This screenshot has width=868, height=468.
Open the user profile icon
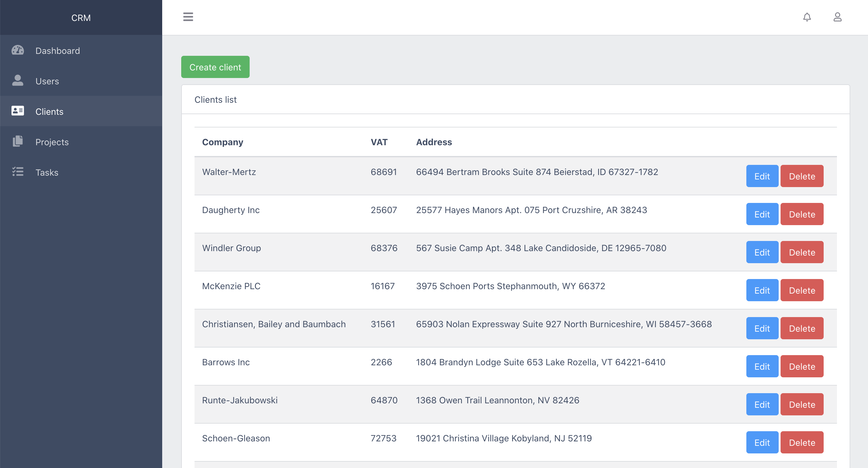click(837, 17)
